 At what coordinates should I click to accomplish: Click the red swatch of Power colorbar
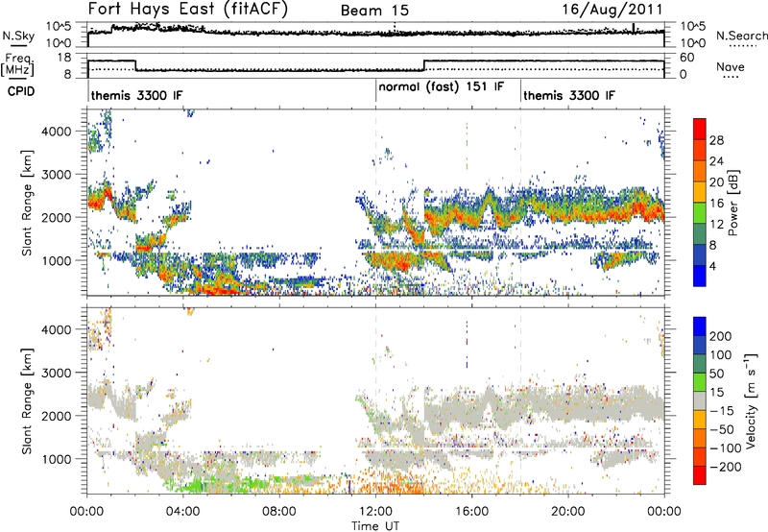coord(700,129)
